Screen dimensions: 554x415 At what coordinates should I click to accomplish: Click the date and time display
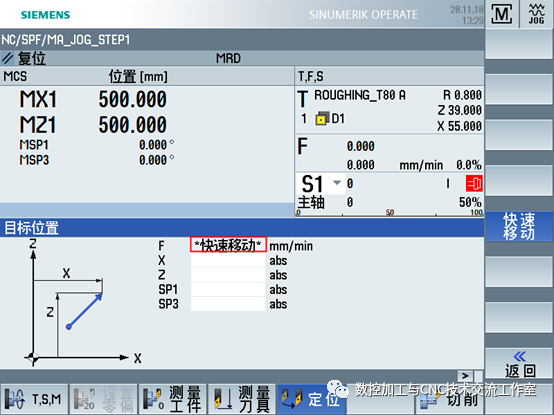pyautogui.click(x=466, y=15)
